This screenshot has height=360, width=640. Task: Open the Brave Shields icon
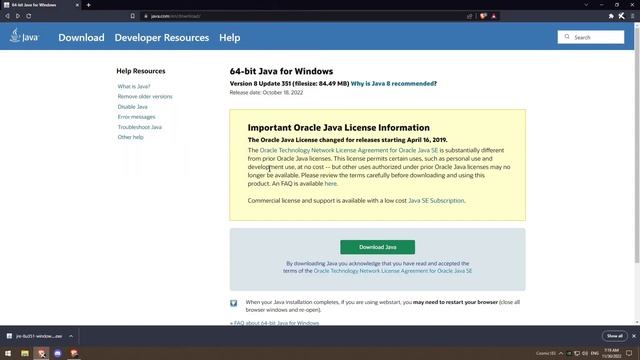(x=483, y=16)
